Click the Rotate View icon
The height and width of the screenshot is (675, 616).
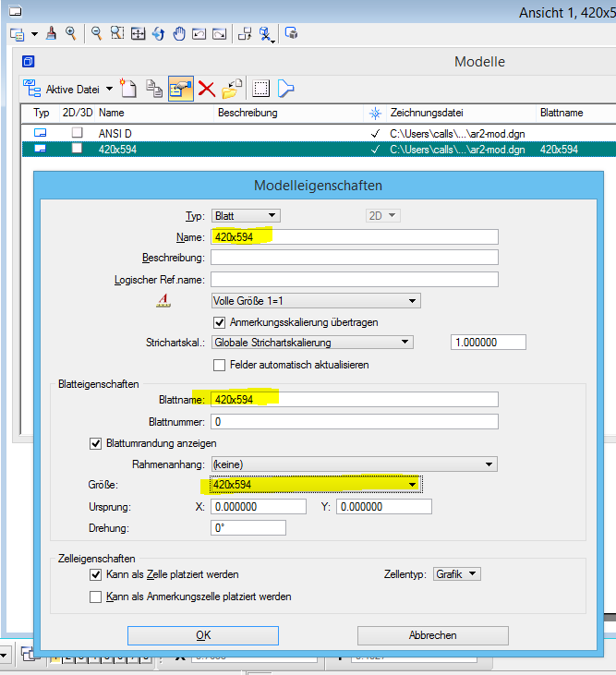pos(158,34)
